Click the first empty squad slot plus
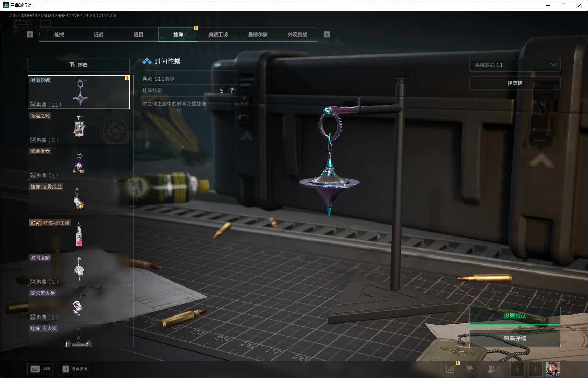The width and height of the screenshot is (588, 378). 518,369
